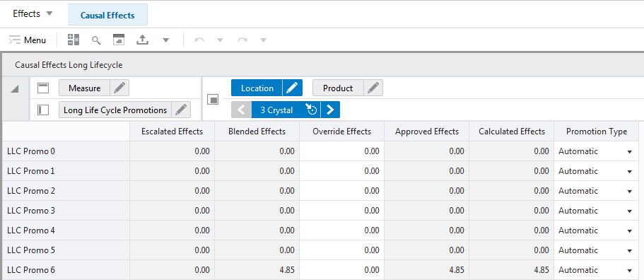Select the Escalated Effects column header
The width and height of the screenshot is (644, 280).
(x=172, y=132)
